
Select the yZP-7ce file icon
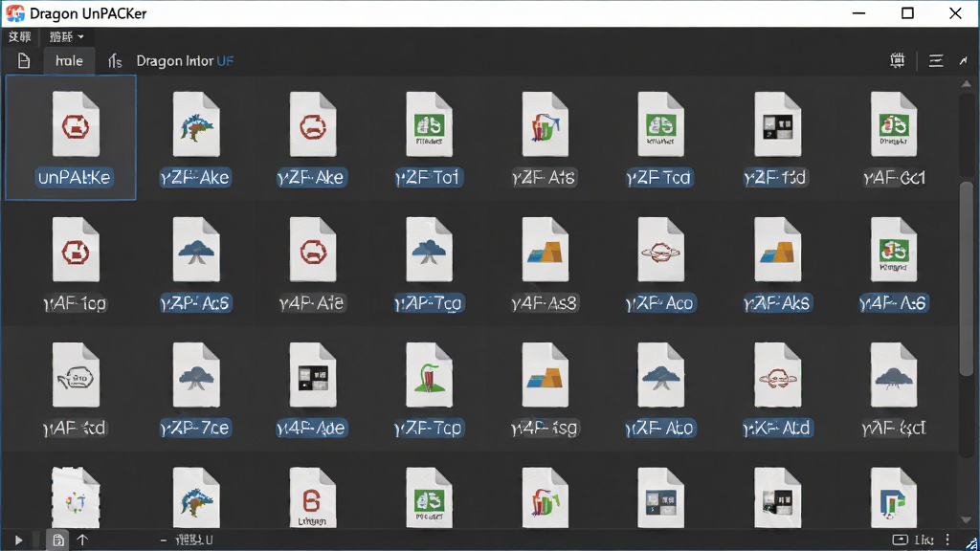[196, 375]
